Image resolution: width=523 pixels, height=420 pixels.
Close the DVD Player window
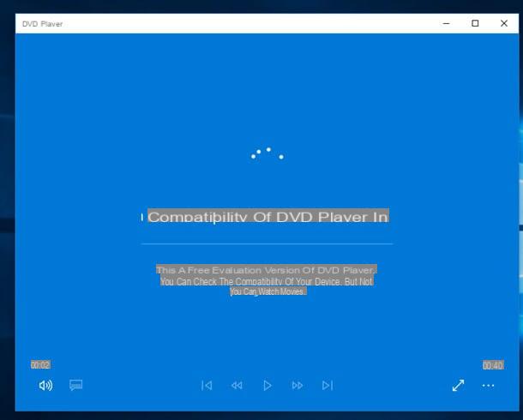pyautogui.click(x=504, y=23)
